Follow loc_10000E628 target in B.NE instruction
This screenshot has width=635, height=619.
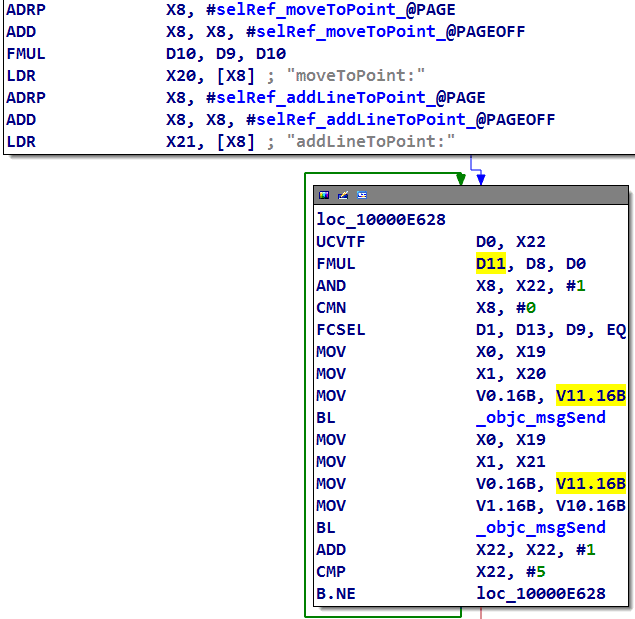tap(540, 593)
